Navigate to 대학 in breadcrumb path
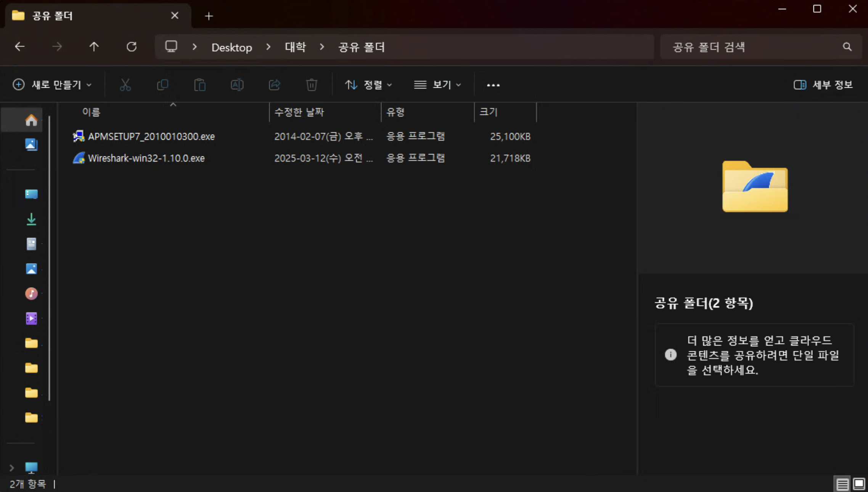The height and width of the screenshot is (492, 868). pos(295,47)
